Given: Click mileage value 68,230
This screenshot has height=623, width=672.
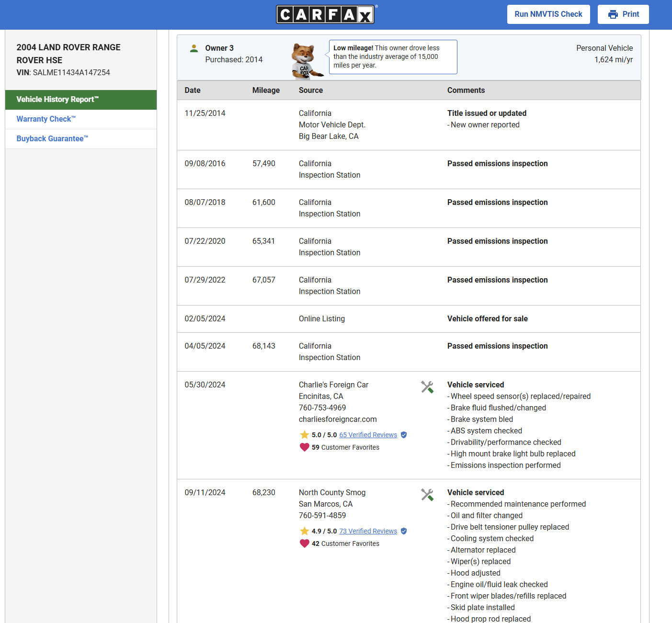Looking at the screenshot, I should [264, 493].
